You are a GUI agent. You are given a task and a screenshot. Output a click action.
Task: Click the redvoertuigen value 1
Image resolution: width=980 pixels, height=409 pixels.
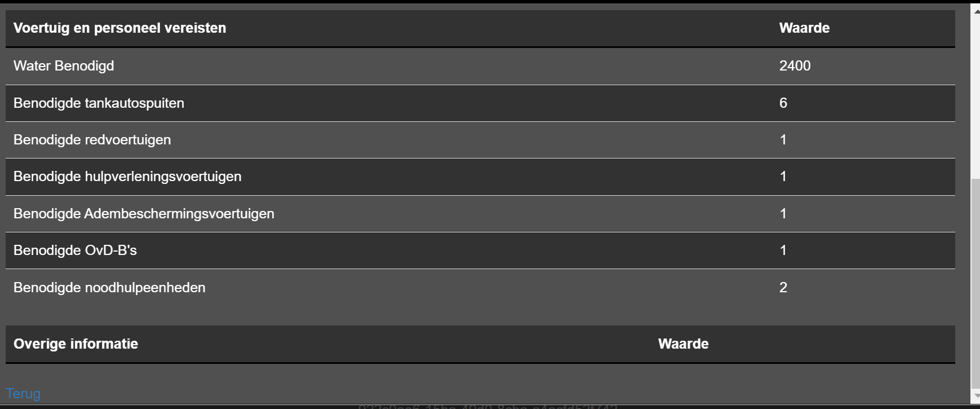point(783,139)
